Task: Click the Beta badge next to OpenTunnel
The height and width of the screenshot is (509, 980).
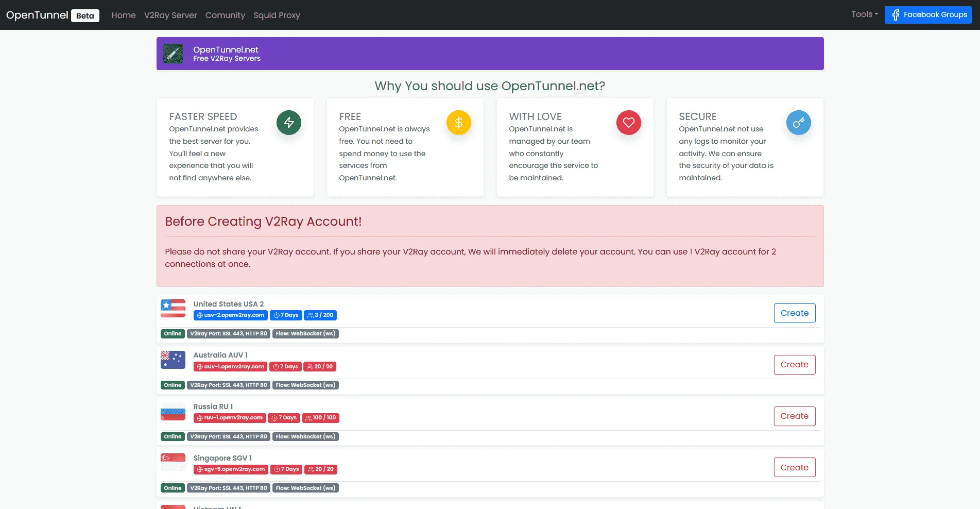Action: (85, 15)
